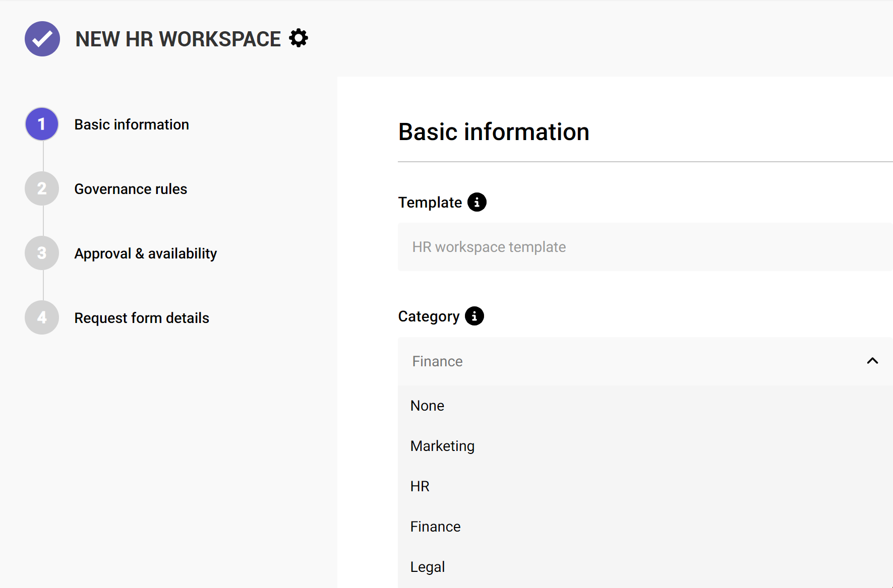
Task: Select None from the Category list
Action: click(x=427, y=405)
